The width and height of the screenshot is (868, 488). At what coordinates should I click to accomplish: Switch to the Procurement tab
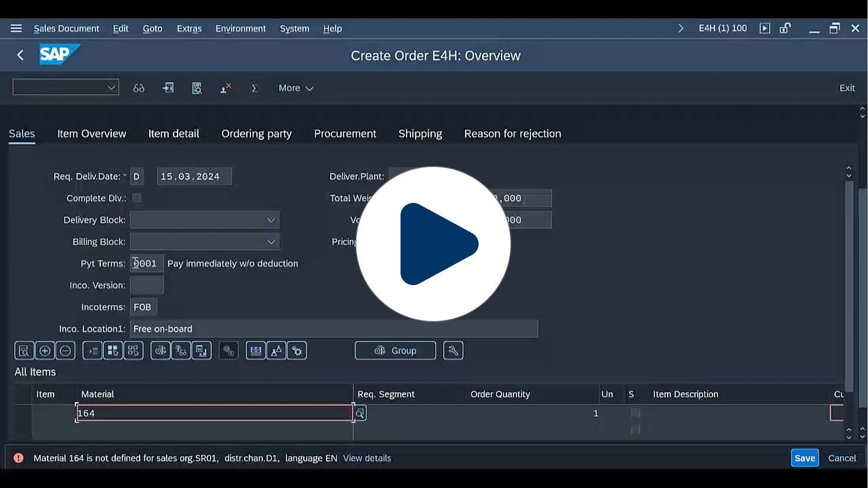345,133
